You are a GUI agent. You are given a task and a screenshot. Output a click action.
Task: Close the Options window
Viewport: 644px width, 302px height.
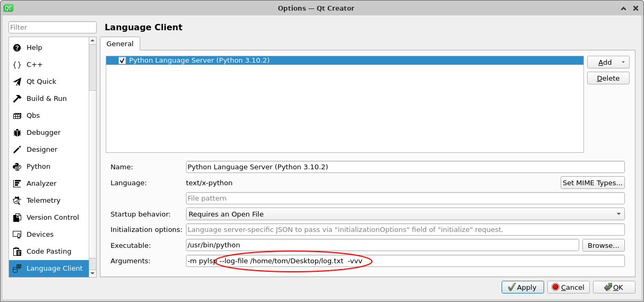(x=635, y=8)
